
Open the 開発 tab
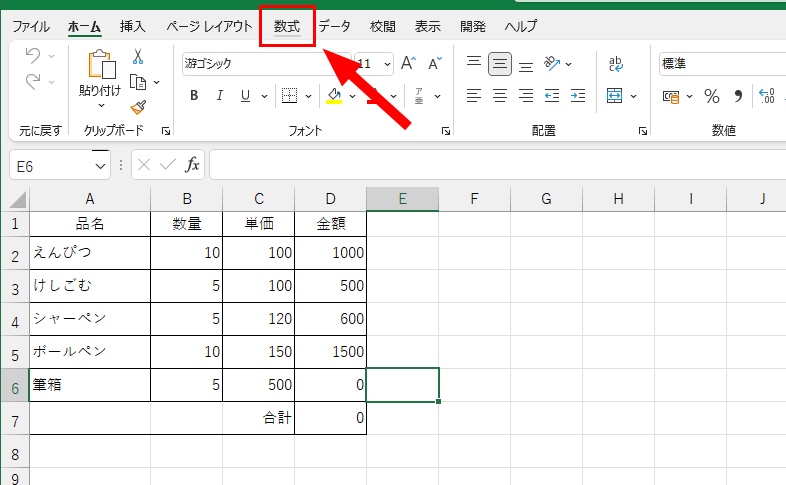coord(473,26)
